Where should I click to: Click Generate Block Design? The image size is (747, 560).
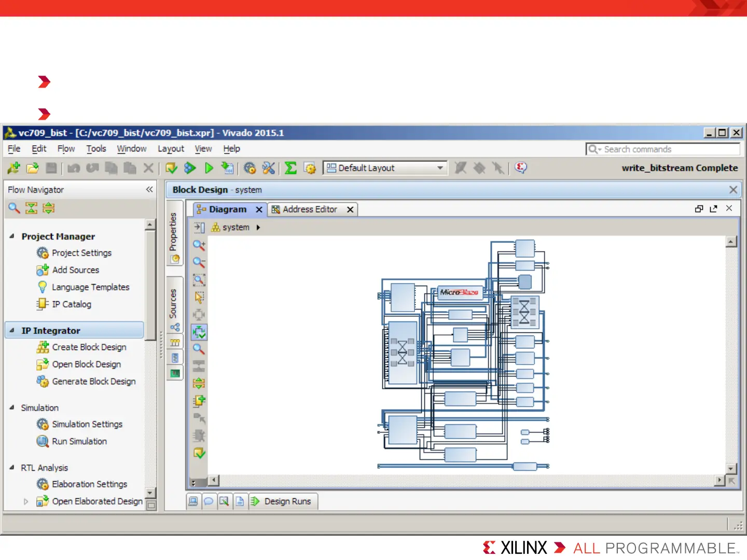tap(94, 382)
